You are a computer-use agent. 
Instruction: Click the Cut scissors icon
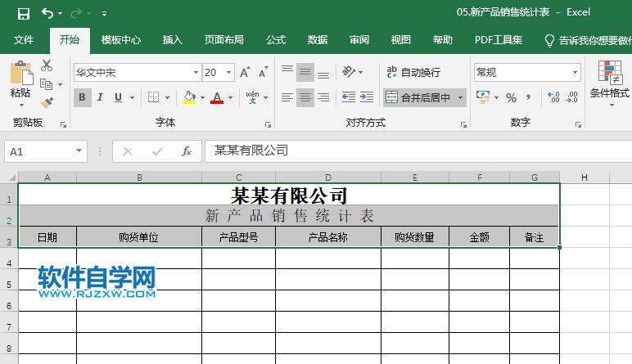point(47,65)
